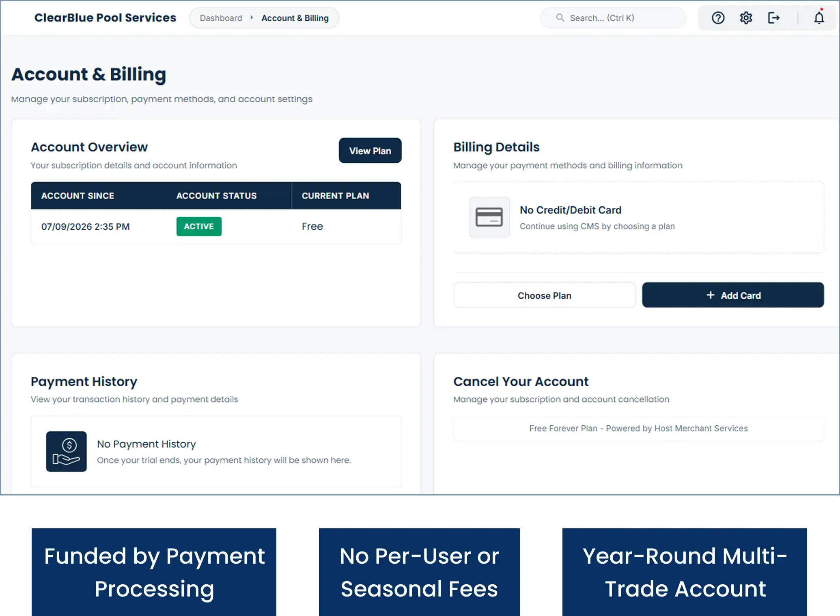Click the credit card icon in Billing Details
Viewport: 840px width, 616px height.
coord(489,217)
